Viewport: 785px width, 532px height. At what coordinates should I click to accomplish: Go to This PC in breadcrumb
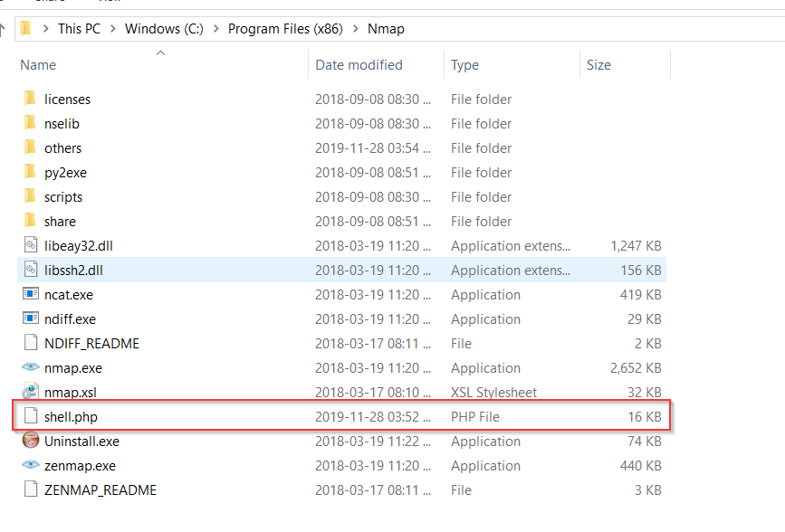79,29
